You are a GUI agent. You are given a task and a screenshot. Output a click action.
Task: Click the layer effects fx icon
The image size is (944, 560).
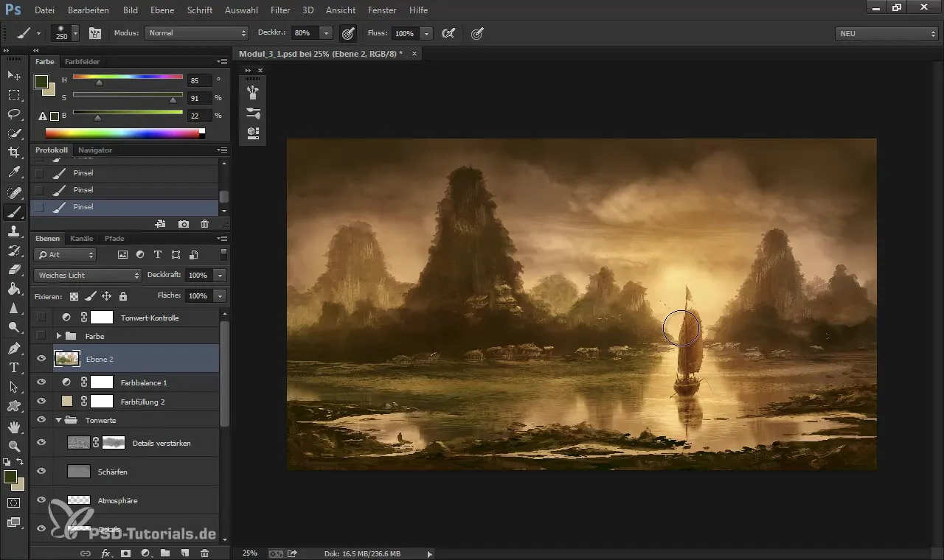tap(105, 553)
